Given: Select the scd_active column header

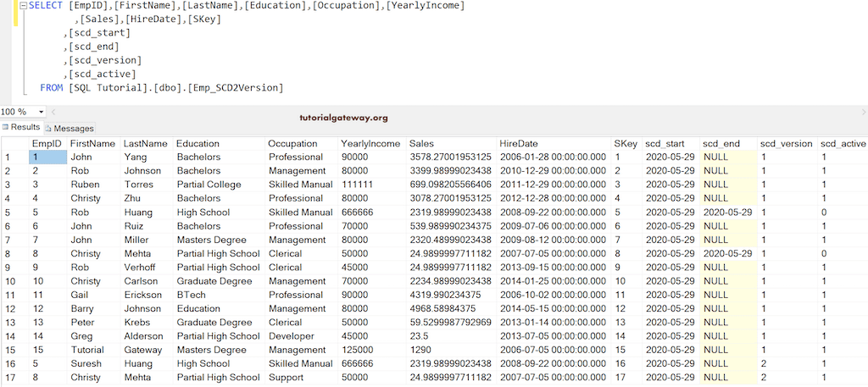Looking at the screenshot, I should [x=843, y=144].
